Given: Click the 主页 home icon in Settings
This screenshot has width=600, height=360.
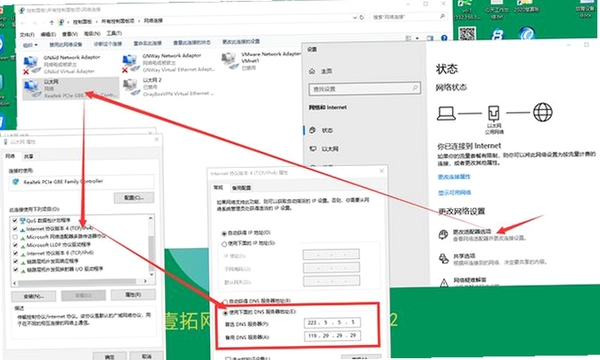Looking at the screenshot, I should (x=312, y=71).
